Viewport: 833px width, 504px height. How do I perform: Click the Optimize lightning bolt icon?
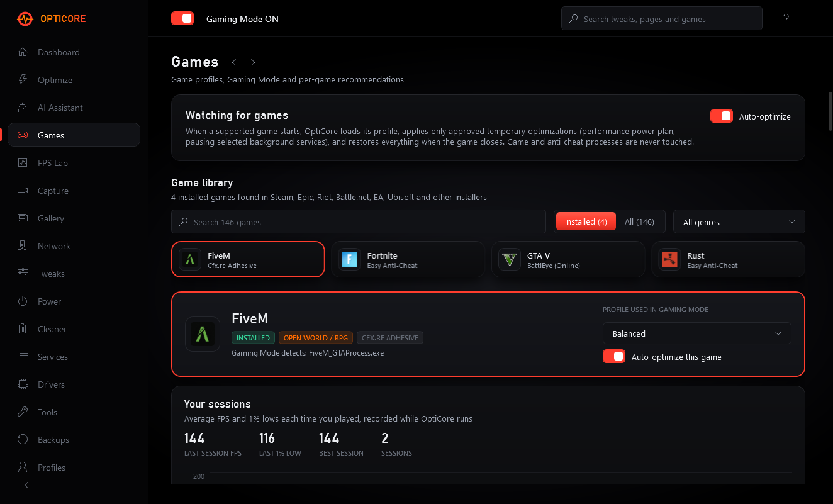(23, 80)
